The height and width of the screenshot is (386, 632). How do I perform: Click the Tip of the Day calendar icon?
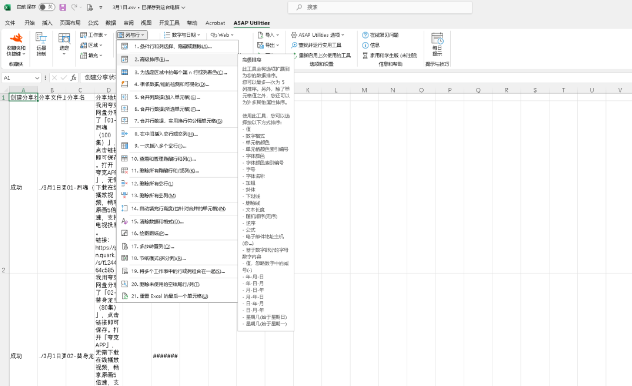437,39
